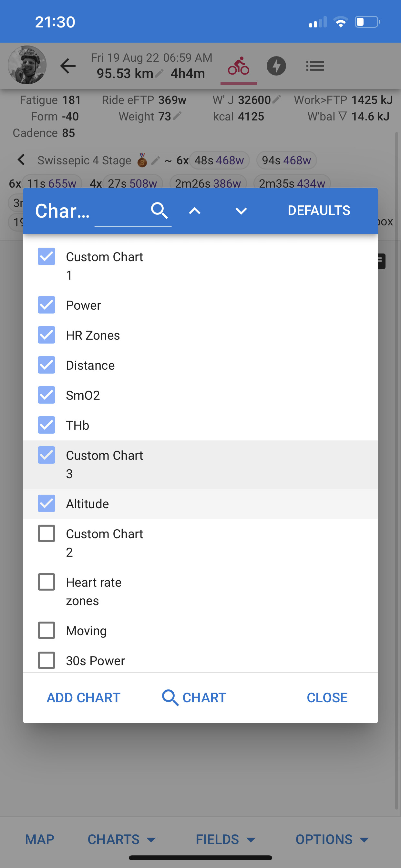401x868 pixels.
Task: Edit the W' J value pencil icon
Action: [277, 100]
